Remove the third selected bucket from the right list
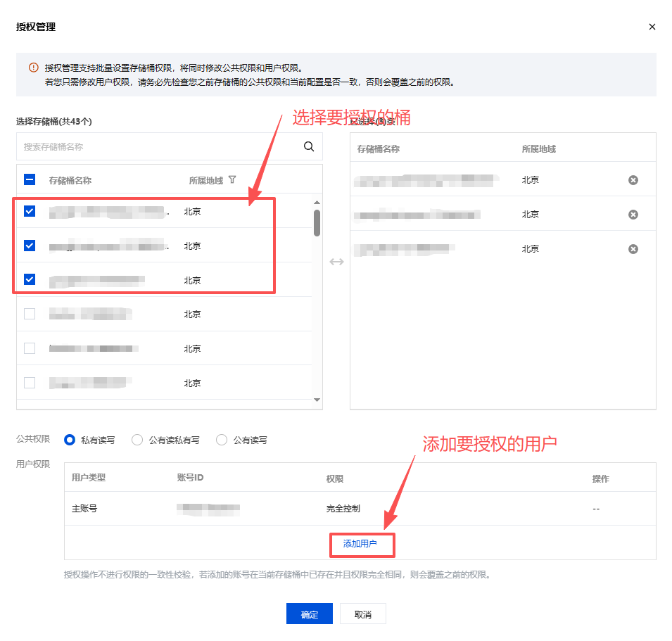This screenshot has width=672, height=641. (x=633, y=249)
